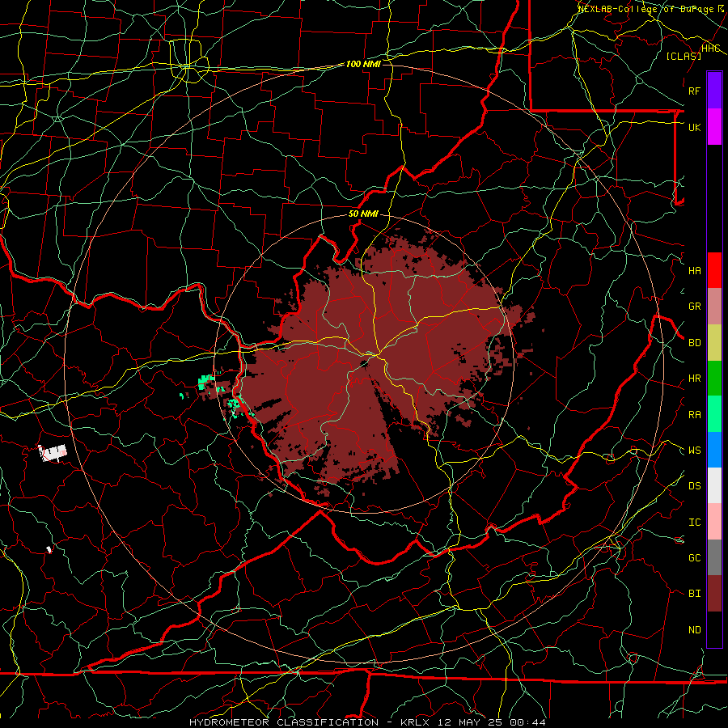Click the RA light-green legend color block
Image resolution: width=728 pixels, height=728 pixels.
coord(714,414)
